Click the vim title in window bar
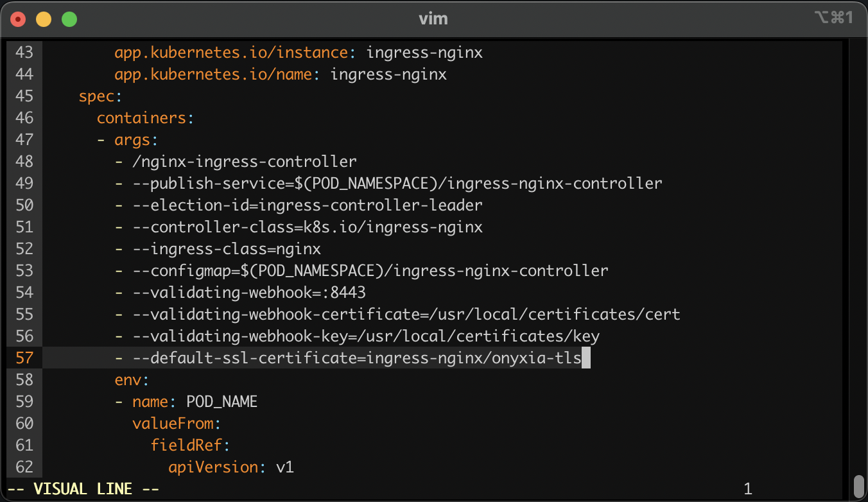The image size is (868, 502). [x=433, y=19]
